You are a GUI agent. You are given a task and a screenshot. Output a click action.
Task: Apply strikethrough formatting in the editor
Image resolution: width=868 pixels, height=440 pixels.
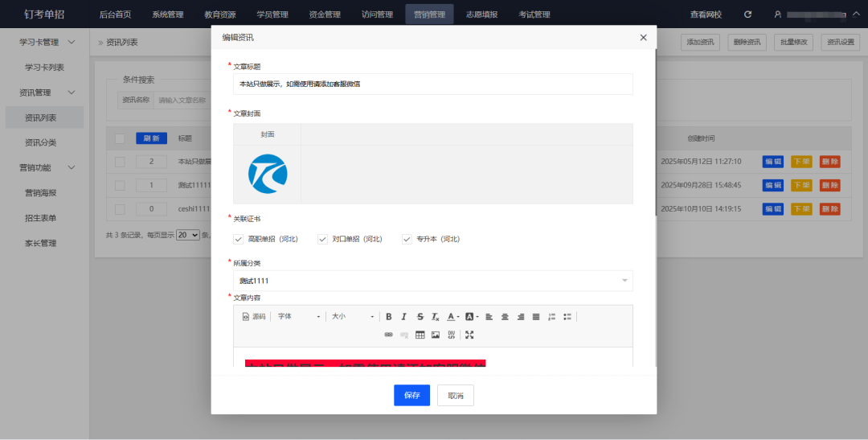coord(420,317)
